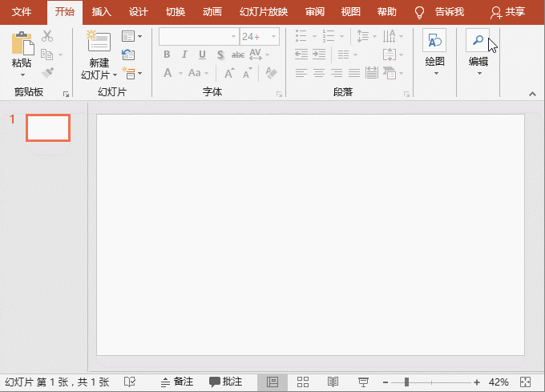545x392 pixels.
Task: Start slideshow from status bar
Action: click(x=362, y=382)
